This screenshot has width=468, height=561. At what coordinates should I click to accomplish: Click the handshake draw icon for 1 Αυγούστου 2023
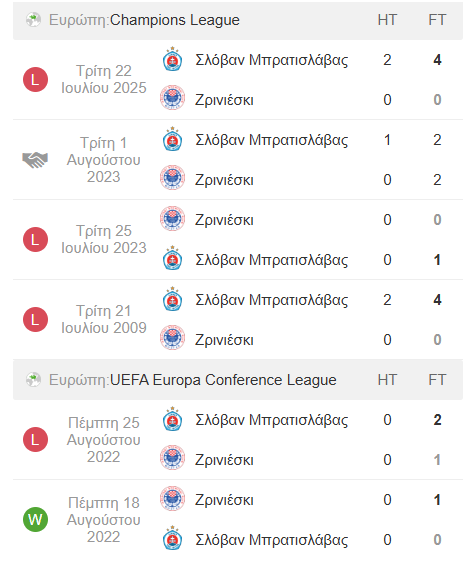(x=35, y=160)
